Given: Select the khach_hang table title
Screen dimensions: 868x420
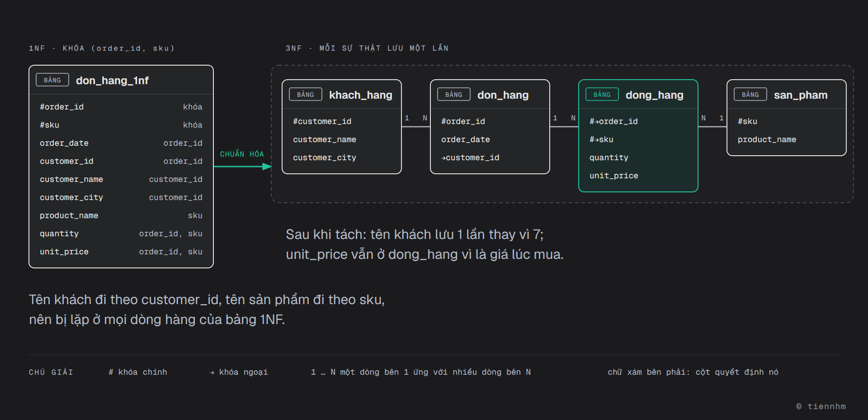Looking at the screenshot, I should click(361, 95).
